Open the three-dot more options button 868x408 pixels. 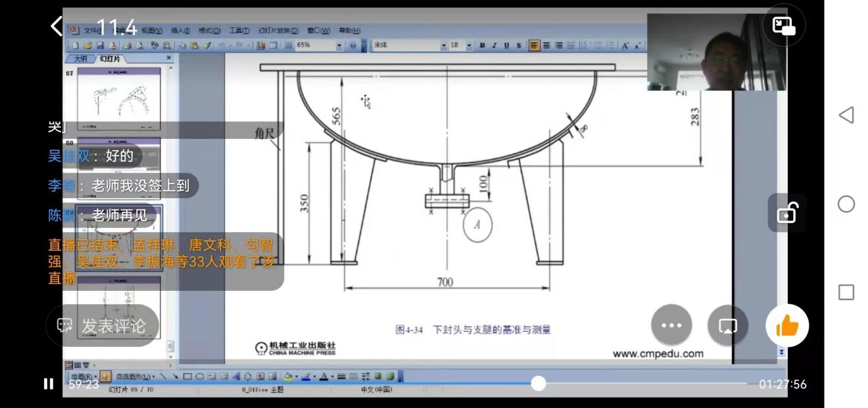(671, 325)
